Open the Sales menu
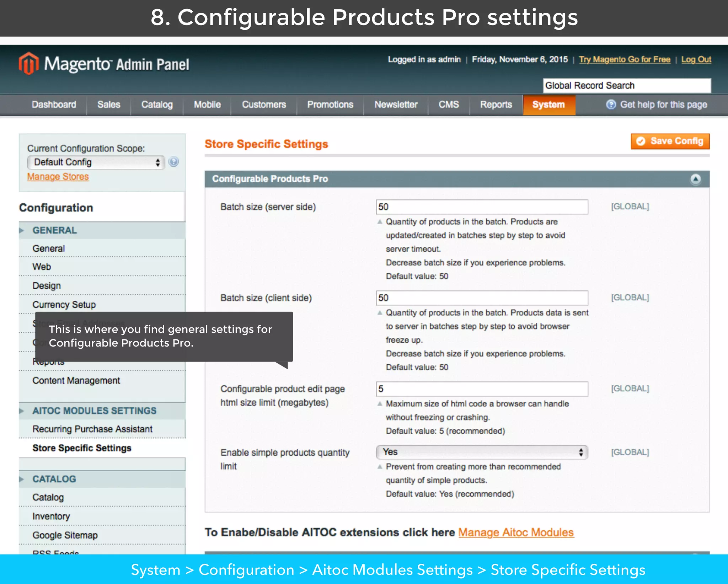Screen dimensions: 728x584 [109, 105]
